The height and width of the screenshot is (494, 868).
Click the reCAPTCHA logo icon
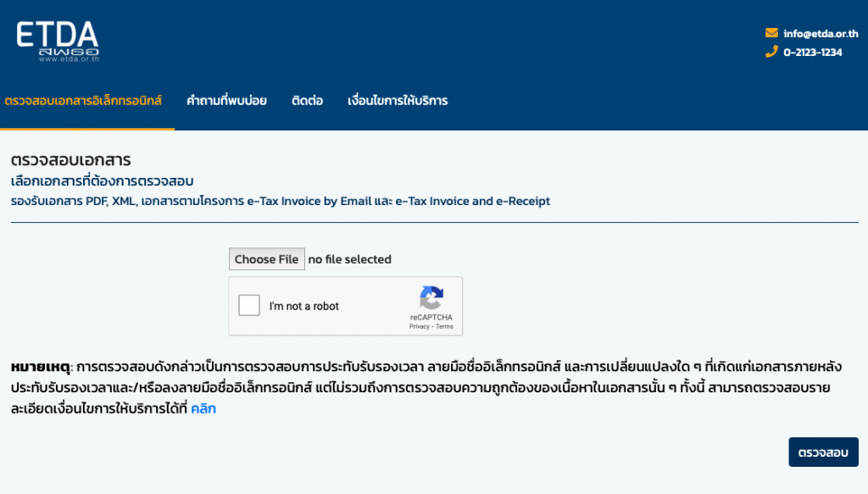pyautogui.click(x=431, y=298)
